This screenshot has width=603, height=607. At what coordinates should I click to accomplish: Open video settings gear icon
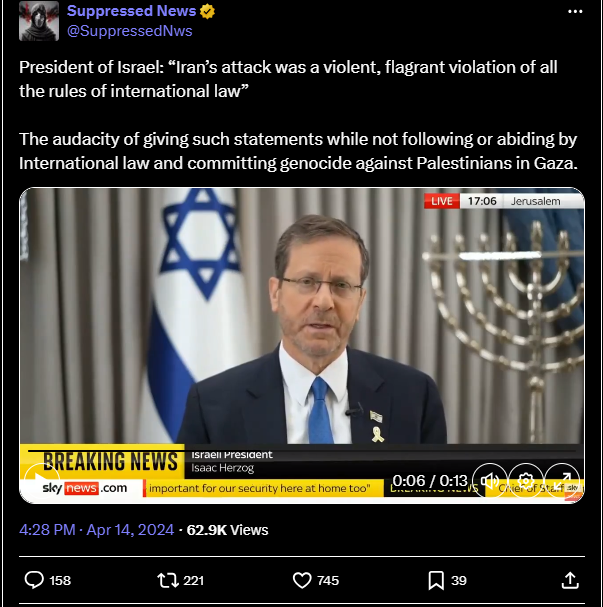tap(526, 480)
